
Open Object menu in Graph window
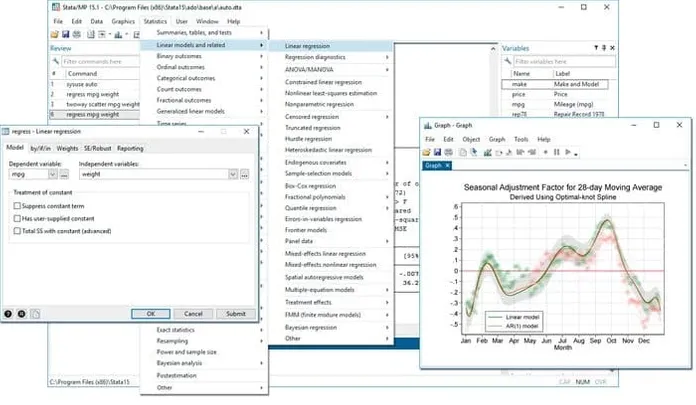tap(471, 139)
